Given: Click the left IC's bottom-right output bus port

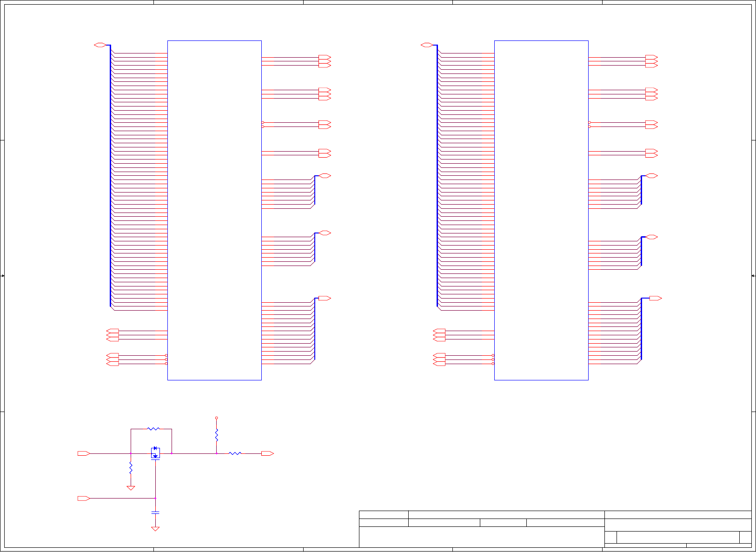Looking at the screenshot, I should tap(325, 298).
